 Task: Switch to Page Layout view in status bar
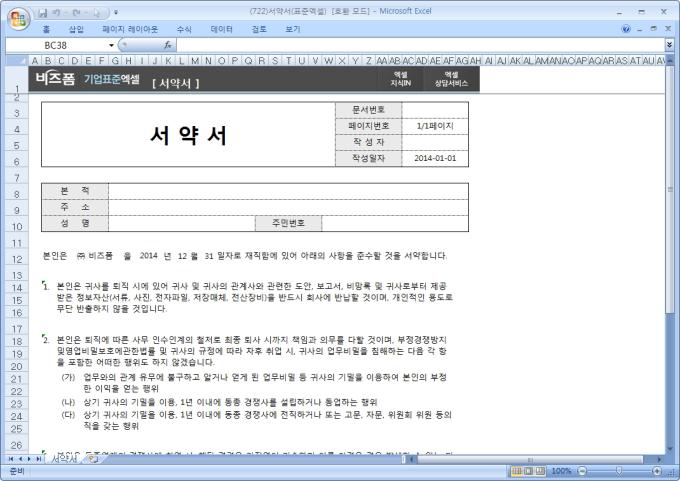point(528,471)
